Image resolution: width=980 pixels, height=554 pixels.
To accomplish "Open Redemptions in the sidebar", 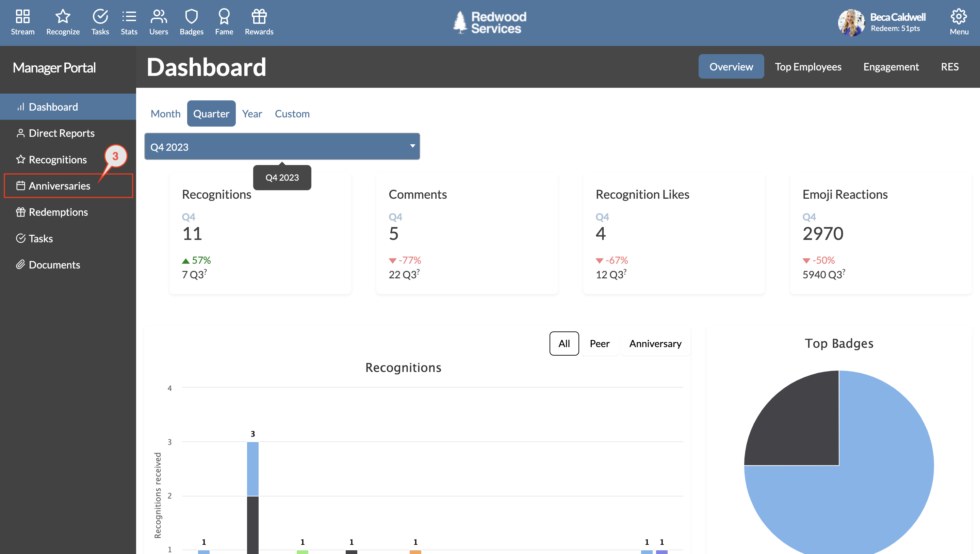I will tap(68, 212).
